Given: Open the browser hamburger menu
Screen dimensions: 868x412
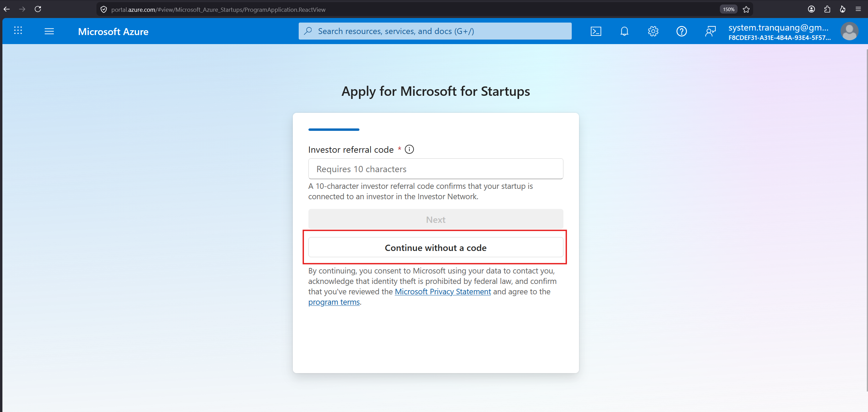Looking at the screenshot, I should click(858, 9).
